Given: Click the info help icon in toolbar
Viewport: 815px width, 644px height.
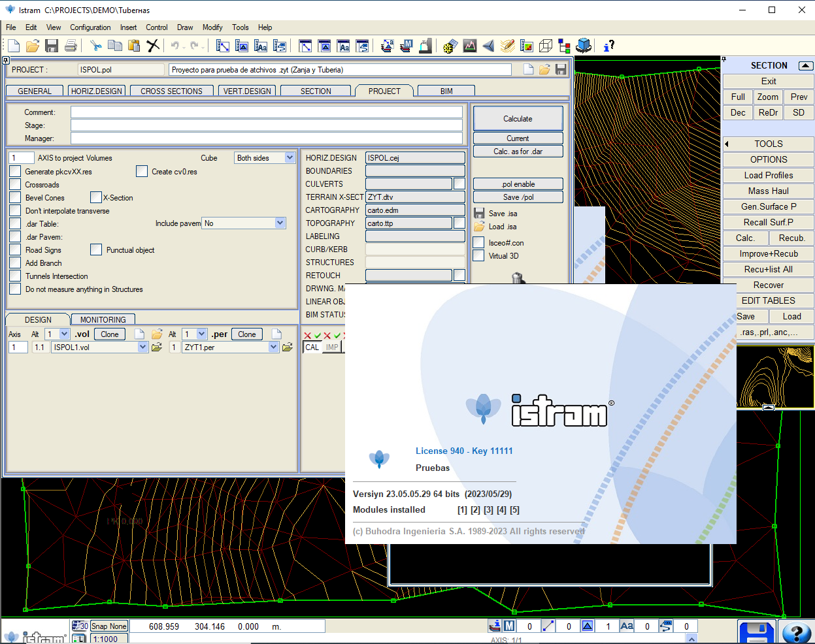Looking at the screenshot, I should (x=608, y=45).
